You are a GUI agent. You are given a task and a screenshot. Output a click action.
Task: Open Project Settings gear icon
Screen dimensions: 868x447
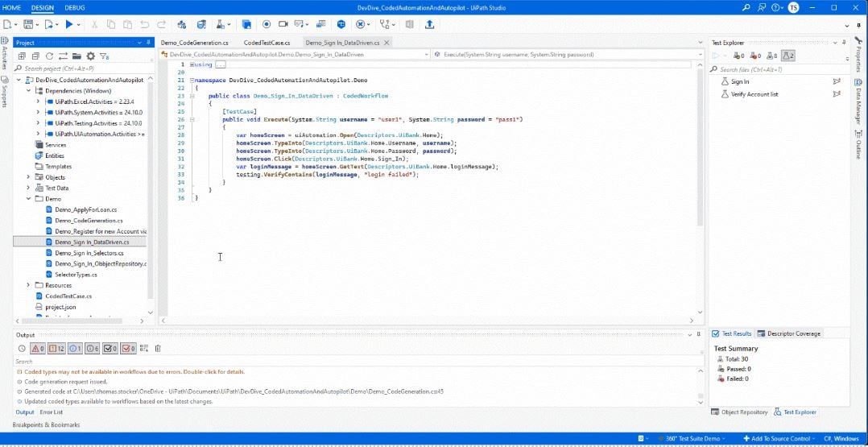(x=91, y=56)
